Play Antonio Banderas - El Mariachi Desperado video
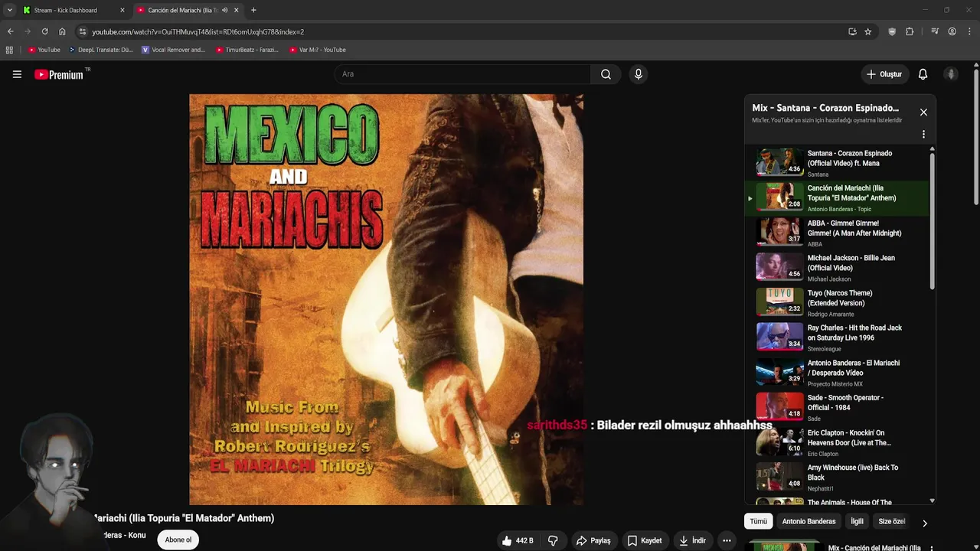The image size is (980, 551). point(838,372)
